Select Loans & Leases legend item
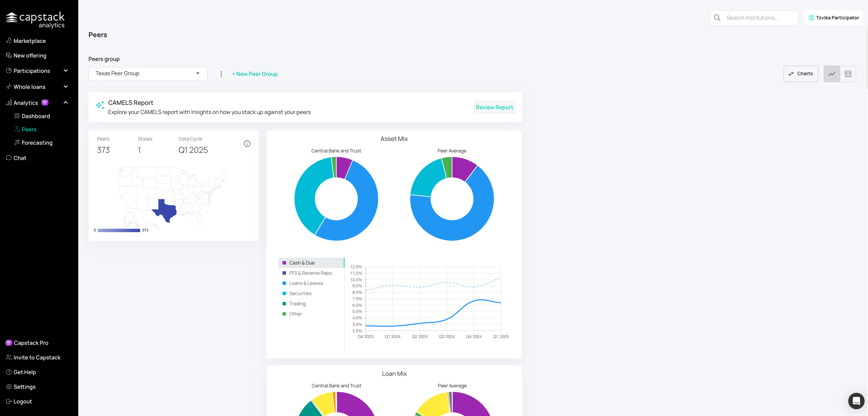The height and width of the screenshot is (416, 868). click(311, 283)
